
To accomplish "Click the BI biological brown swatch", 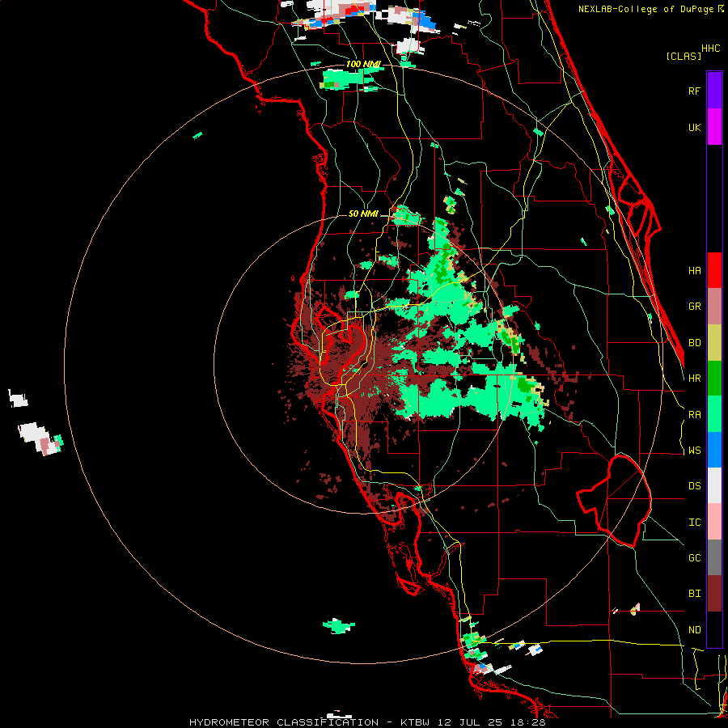I will click(714, 594).
